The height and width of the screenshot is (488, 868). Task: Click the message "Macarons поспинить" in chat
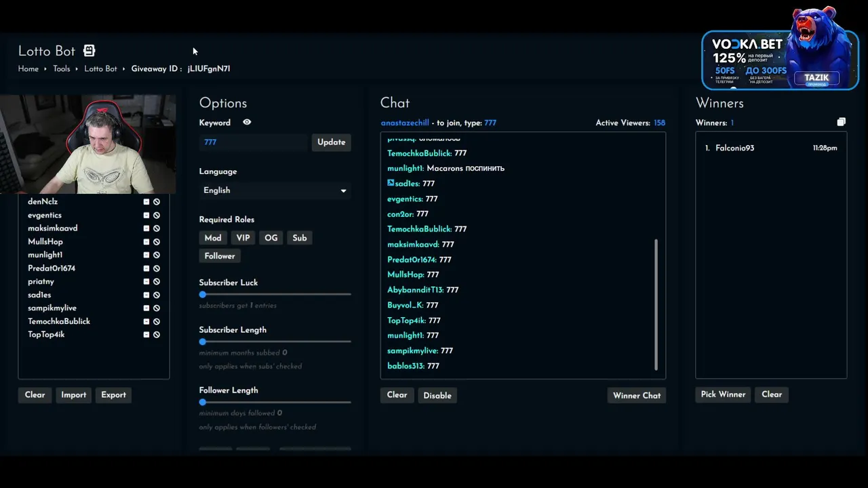pos(466,168)
